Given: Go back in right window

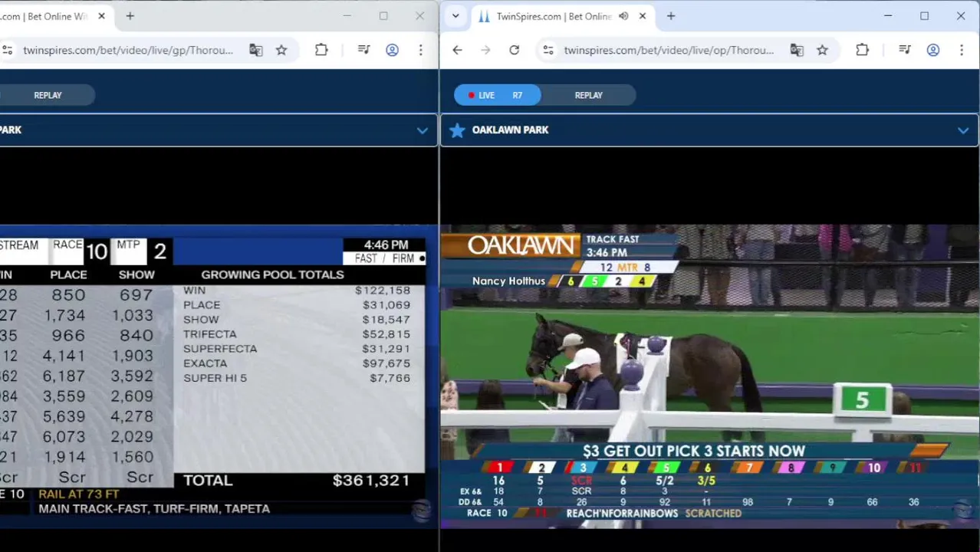Looking at the screenshot, I should pos(457,50).
